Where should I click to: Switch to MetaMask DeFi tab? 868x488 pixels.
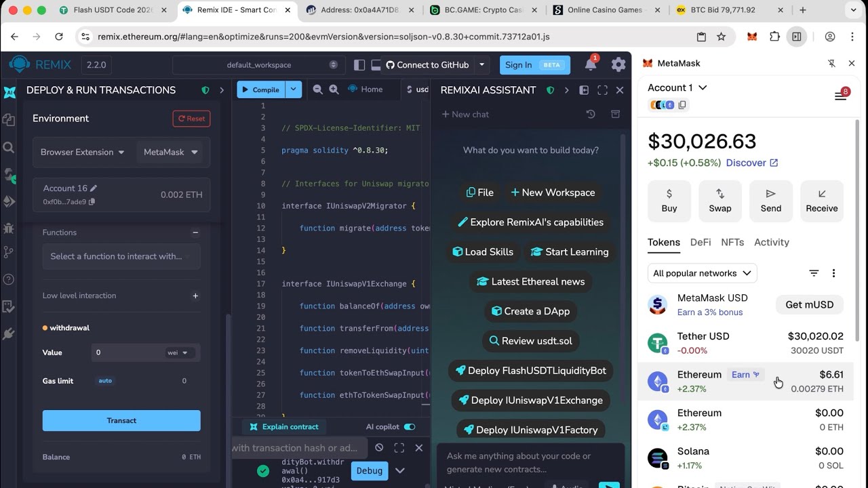[x=701, y=242]
